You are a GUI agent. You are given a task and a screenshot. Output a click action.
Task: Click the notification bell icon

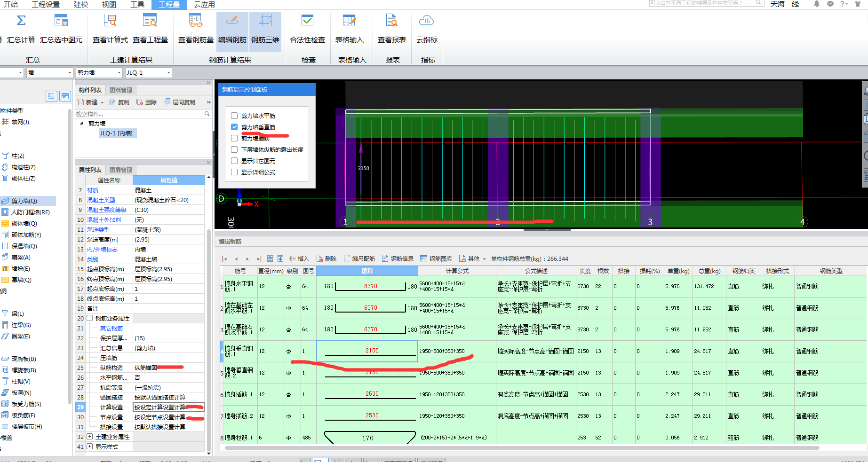coord(817,4)
